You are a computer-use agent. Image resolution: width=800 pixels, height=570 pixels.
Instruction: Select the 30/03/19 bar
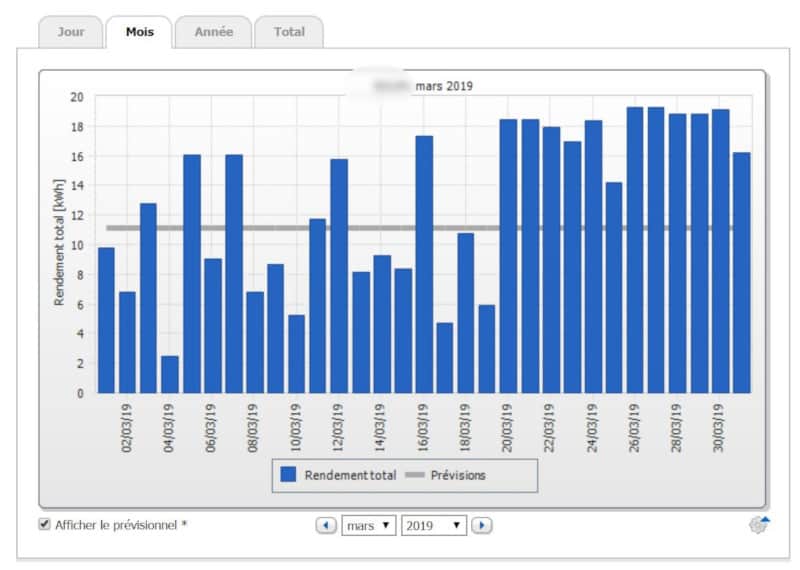tap(720, 250)
